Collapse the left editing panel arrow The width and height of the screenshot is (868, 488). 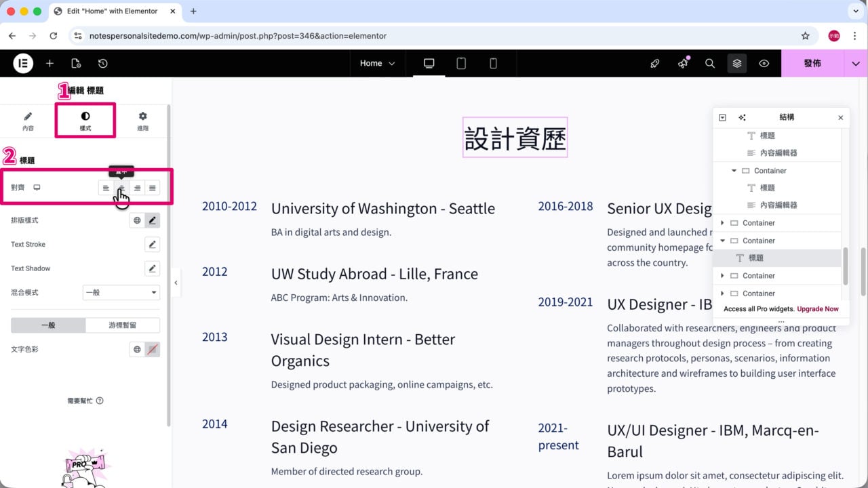[x=176, y=283]
